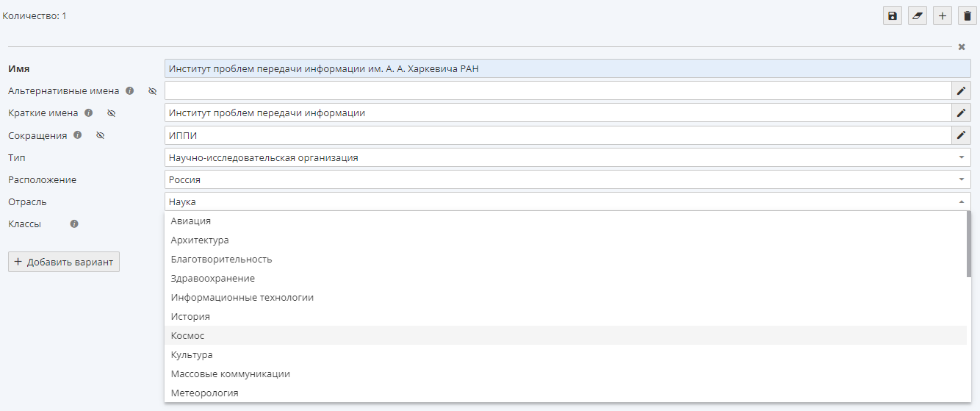Choose Здравоохранение option
Image resolution: width=980 pixels, height=411 pixels.
pyautogui.click(x=566, y=278)
